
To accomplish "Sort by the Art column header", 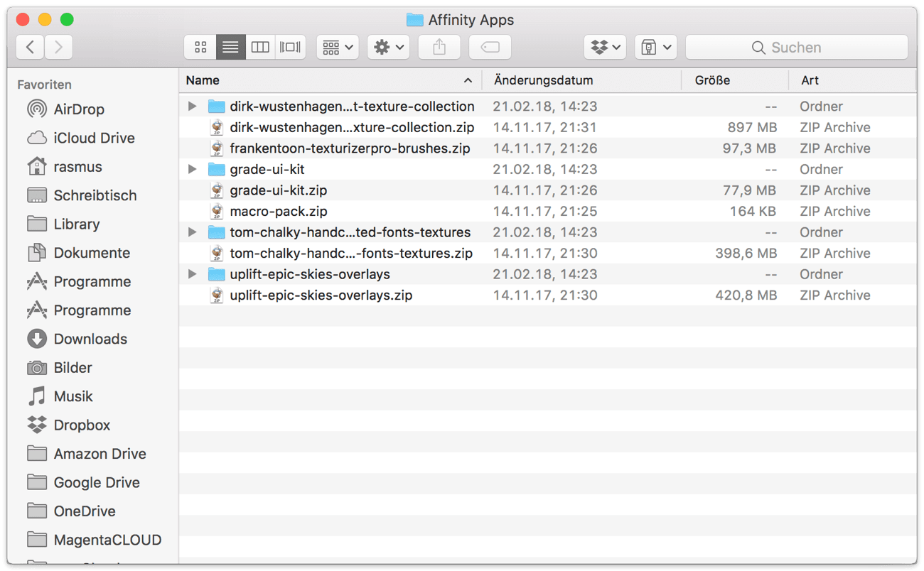I will coord(852,80).
